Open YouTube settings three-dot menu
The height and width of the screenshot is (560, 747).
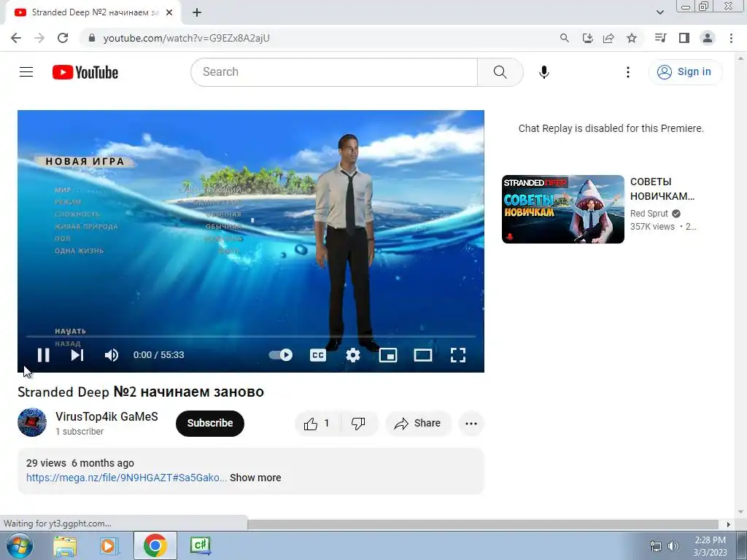(628, 72)
